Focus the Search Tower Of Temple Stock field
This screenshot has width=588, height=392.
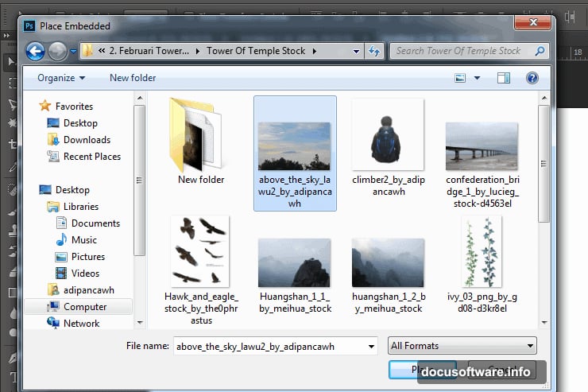pyautogui.click(x=469, y=51)
